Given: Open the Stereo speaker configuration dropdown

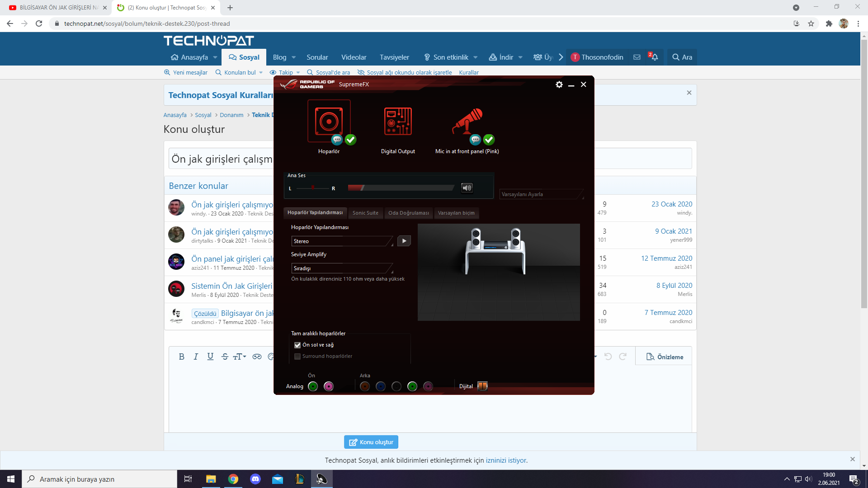Looking at the screenshot, I should [342, 241].
